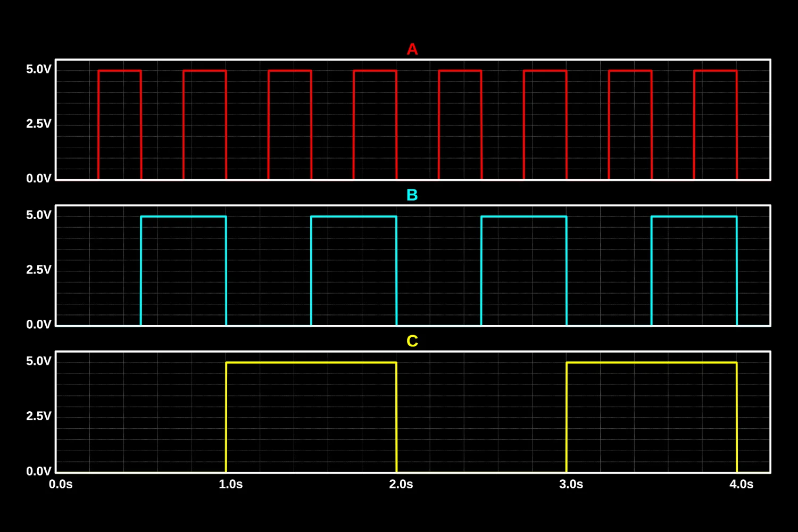The width and height of the screenshot is (798, 532).
Task: Click the 0.0s time axis label
Action: point(61,484)
